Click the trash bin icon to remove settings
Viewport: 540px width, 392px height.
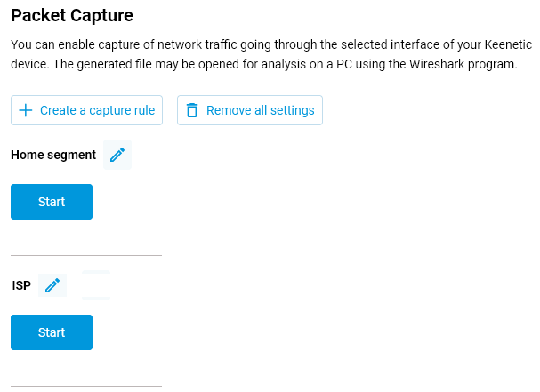point(192,110)
